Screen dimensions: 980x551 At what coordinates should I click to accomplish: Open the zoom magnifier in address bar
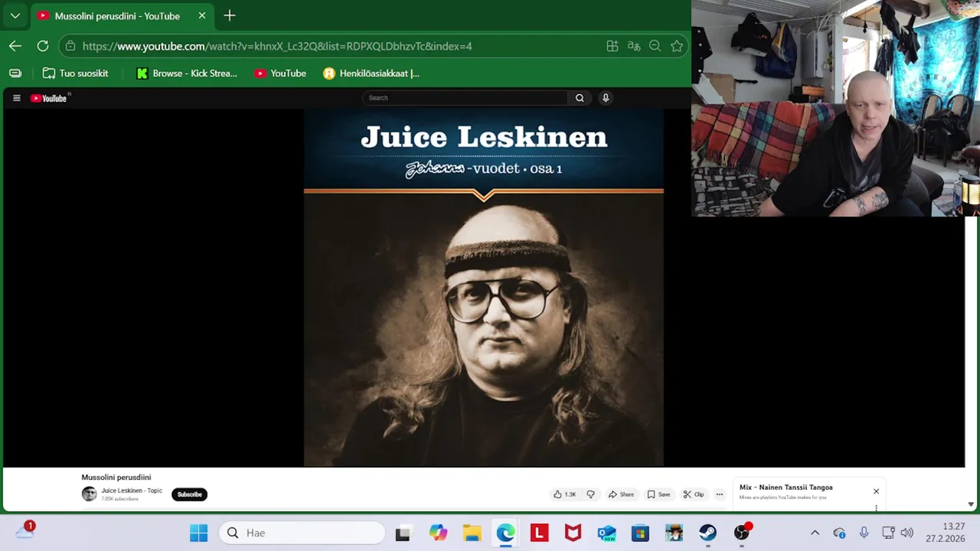[655, 46]
